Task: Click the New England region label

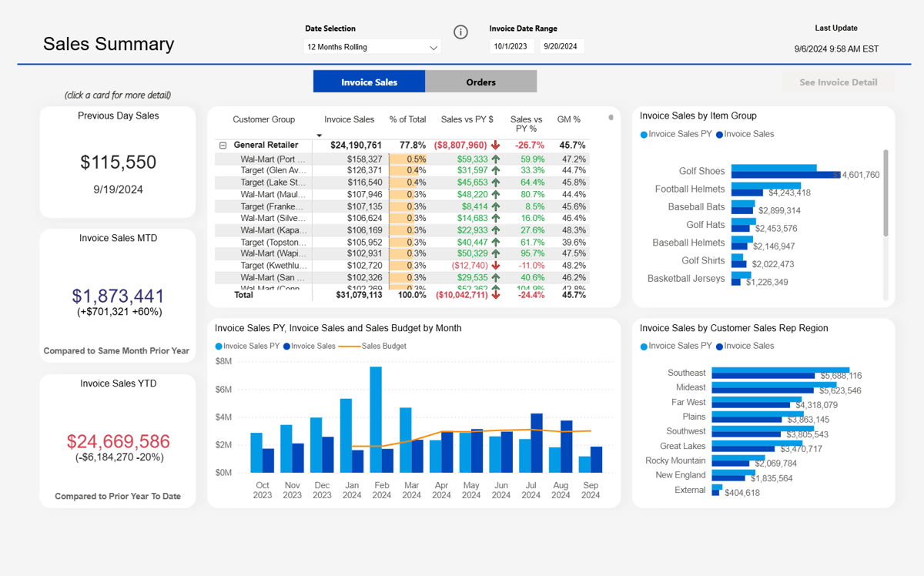Action: [680, 475]
